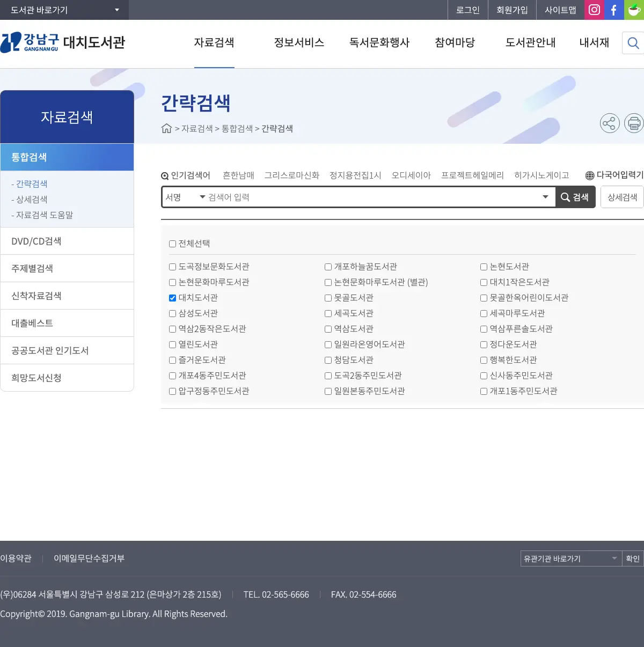Click popular keyword 흔한남매
644x647 pixels.
(238, 175)
